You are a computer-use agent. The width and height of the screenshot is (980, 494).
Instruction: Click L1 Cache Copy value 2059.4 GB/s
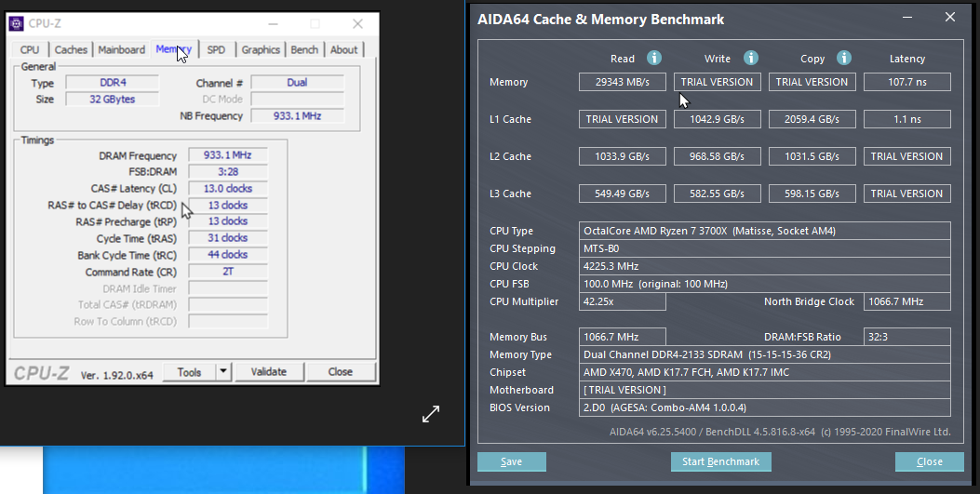click(812, 119)
